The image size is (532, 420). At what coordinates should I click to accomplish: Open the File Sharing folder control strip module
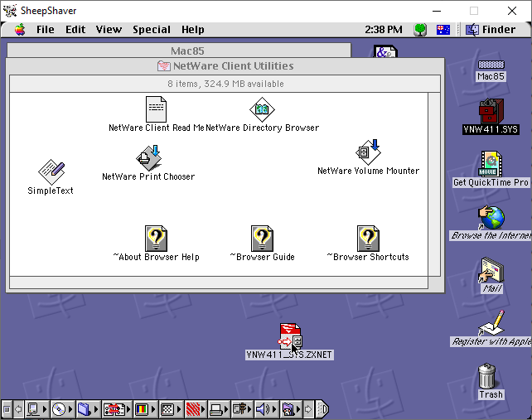(x=87, y=409)
